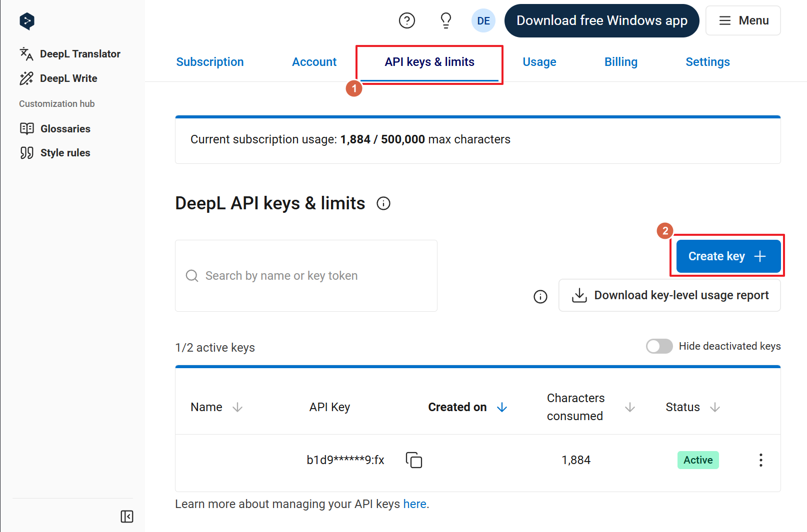The image size is (807, 532).
Task: Switch to the Subscription tab
Action: (x=210, y=62)
